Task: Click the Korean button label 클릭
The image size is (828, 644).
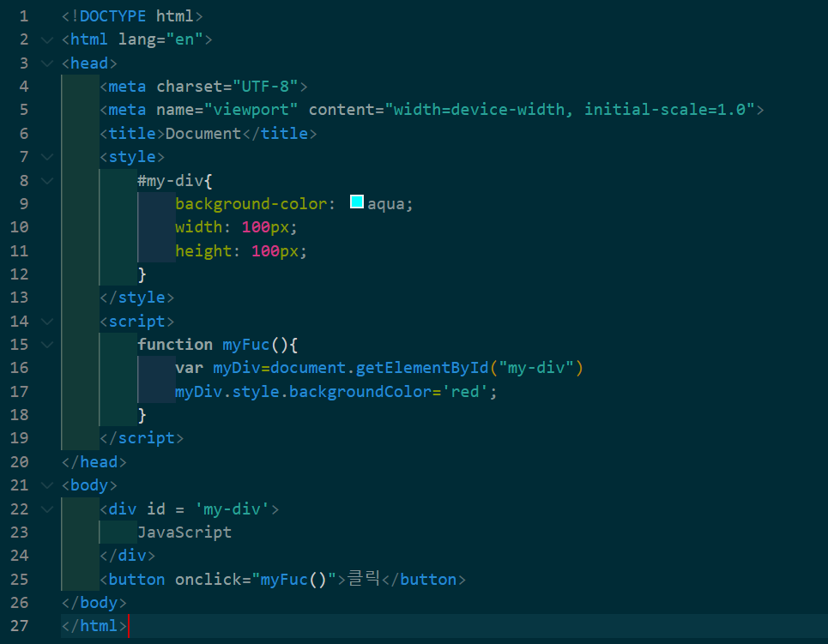Action: pyautogui.click(x=364, y=579)
